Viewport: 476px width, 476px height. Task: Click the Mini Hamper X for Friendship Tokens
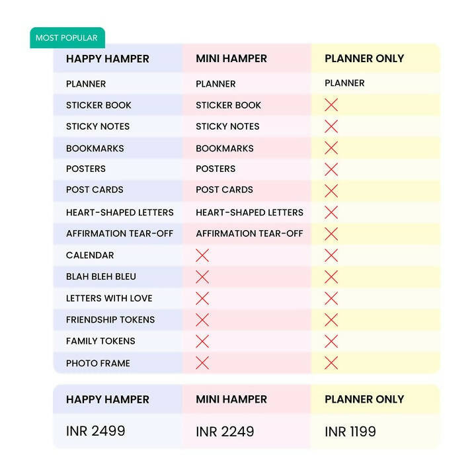[202, 320]
